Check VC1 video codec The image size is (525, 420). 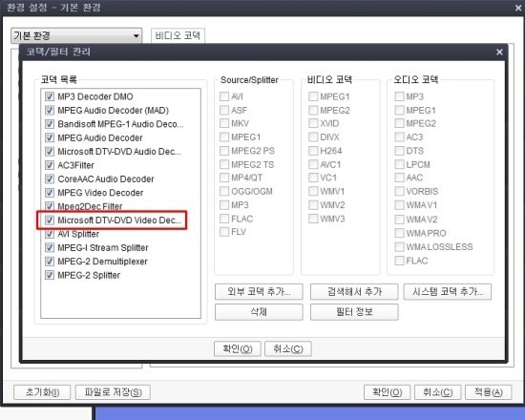(313, 178)
